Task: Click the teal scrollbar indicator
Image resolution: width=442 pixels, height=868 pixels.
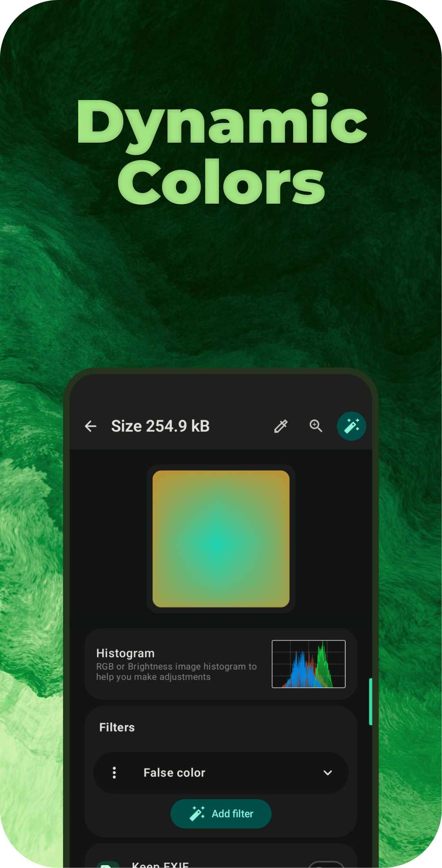Action: 370,701
